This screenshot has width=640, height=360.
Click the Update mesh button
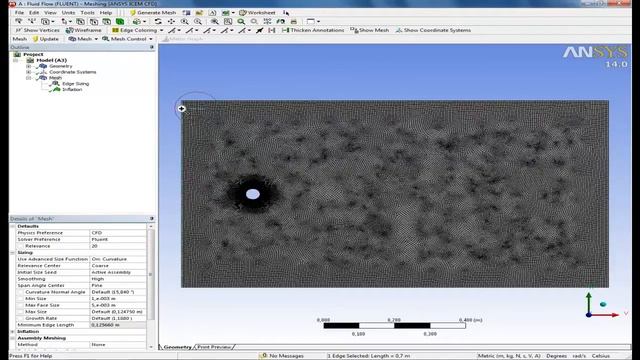pyautogui.click(x=46, y=39)
